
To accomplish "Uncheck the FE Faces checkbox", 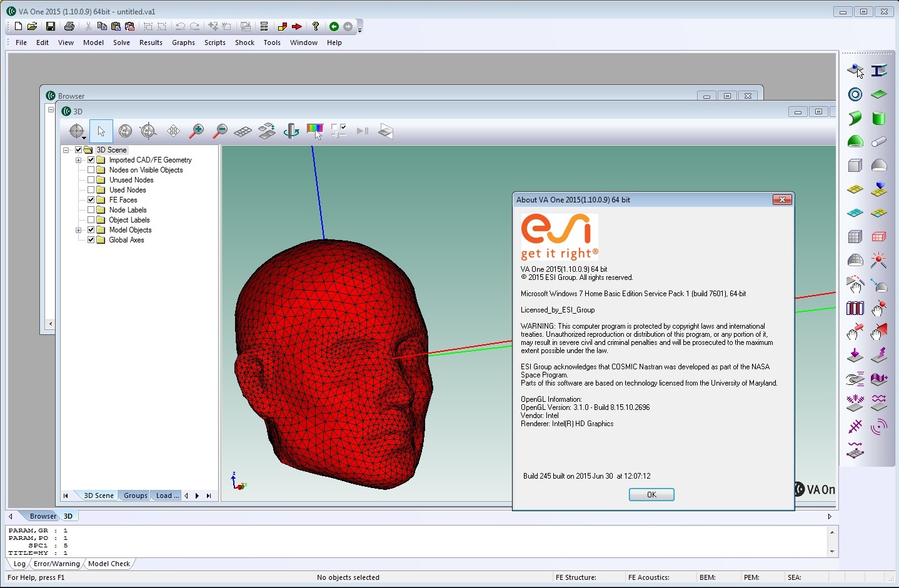I will (91, 200).
